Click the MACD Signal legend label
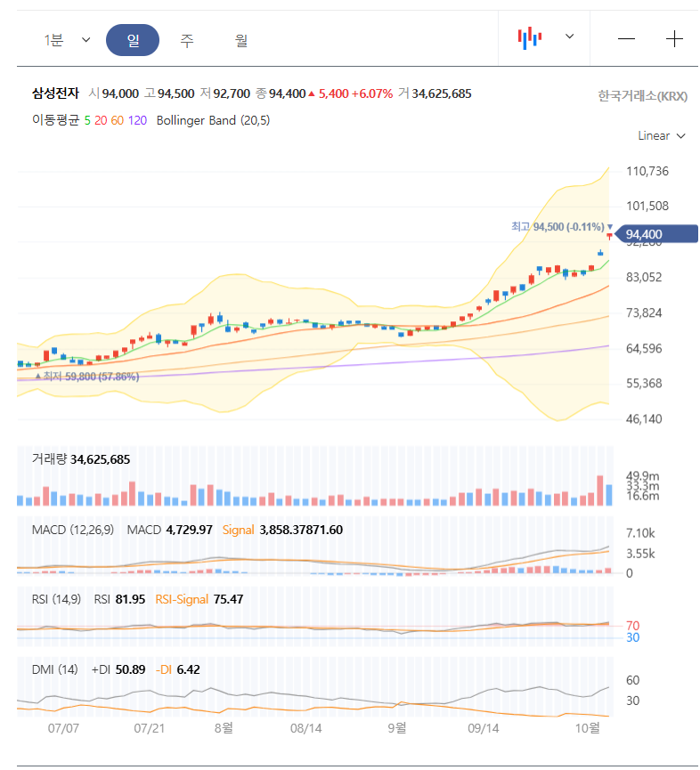This screenshot has width=700, height=770. pyautogui.click(x=239, y=530)
